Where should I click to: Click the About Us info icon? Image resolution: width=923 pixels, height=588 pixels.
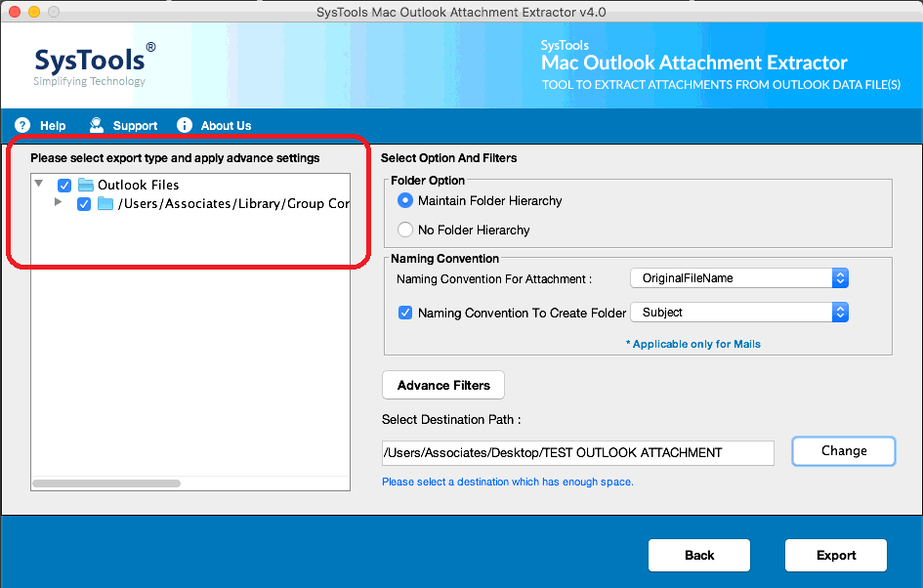click(185, 125)
